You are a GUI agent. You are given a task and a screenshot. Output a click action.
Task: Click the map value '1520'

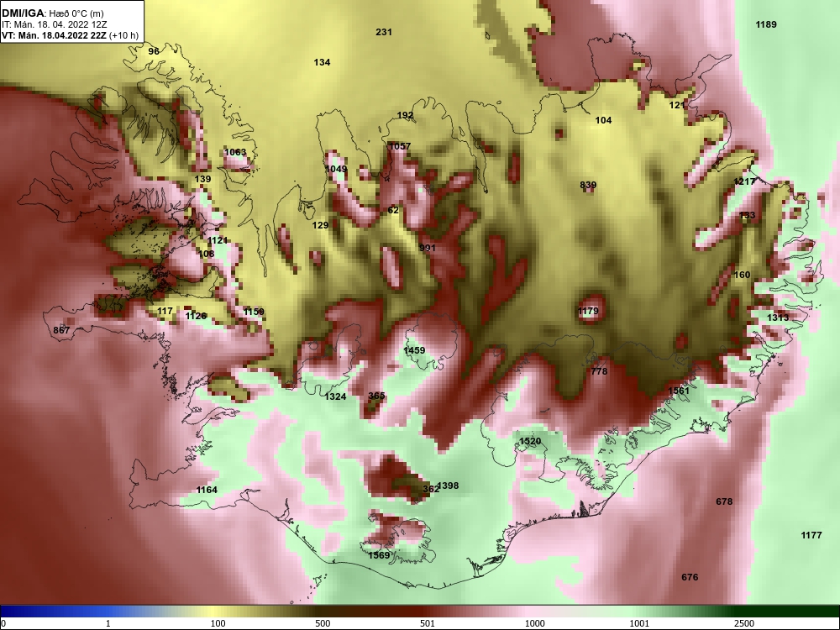click(530, 442)
